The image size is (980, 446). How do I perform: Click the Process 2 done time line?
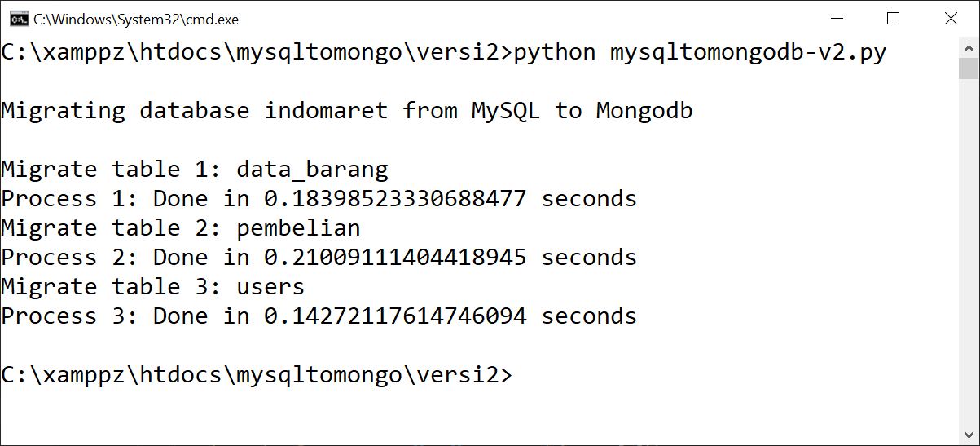319,257
